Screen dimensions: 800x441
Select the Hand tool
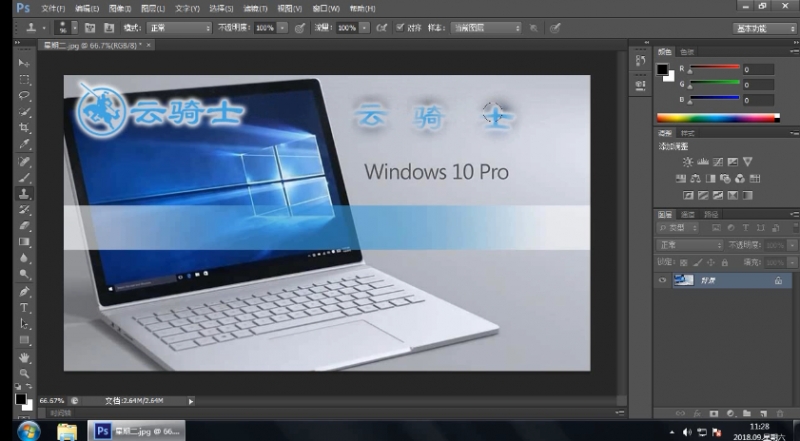point(24,357)
